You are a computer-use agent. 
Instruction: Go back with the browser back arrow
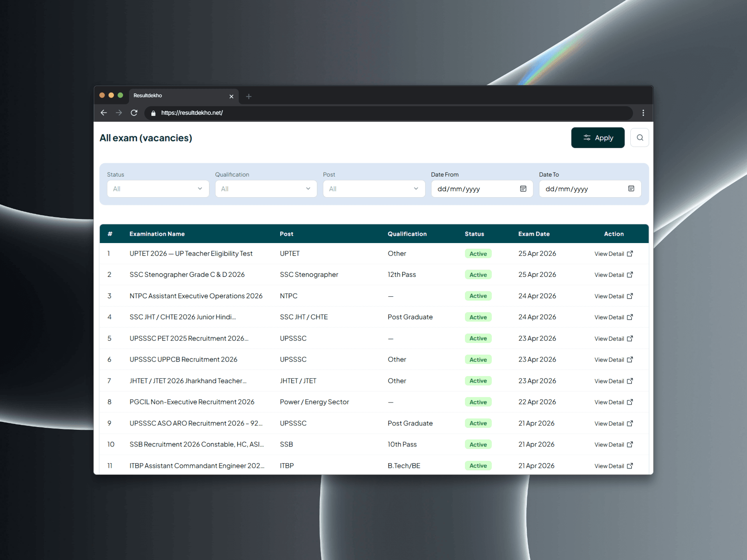(x=103, y=113)
